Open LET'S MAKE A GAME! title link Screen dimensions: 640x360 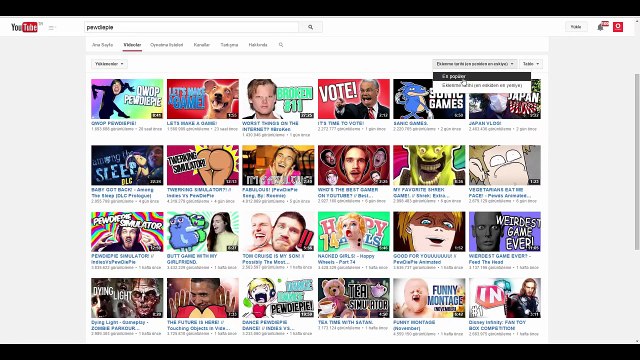coord(192,123)
